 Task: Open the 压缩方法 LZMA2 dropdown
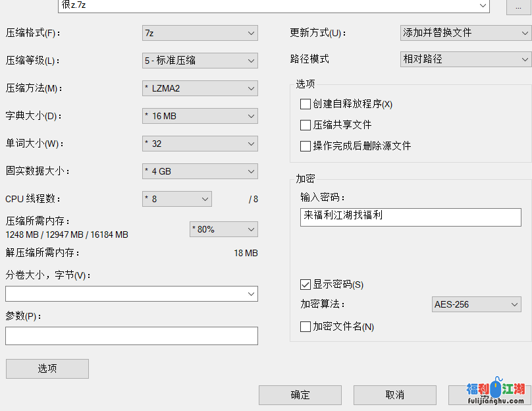[x=199, y=88]
